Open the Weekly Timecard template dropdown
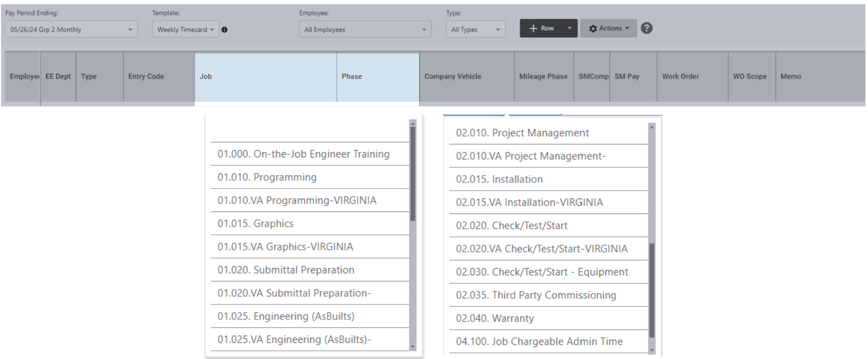The width and height of the screenshot is (868, 359). 185,30
